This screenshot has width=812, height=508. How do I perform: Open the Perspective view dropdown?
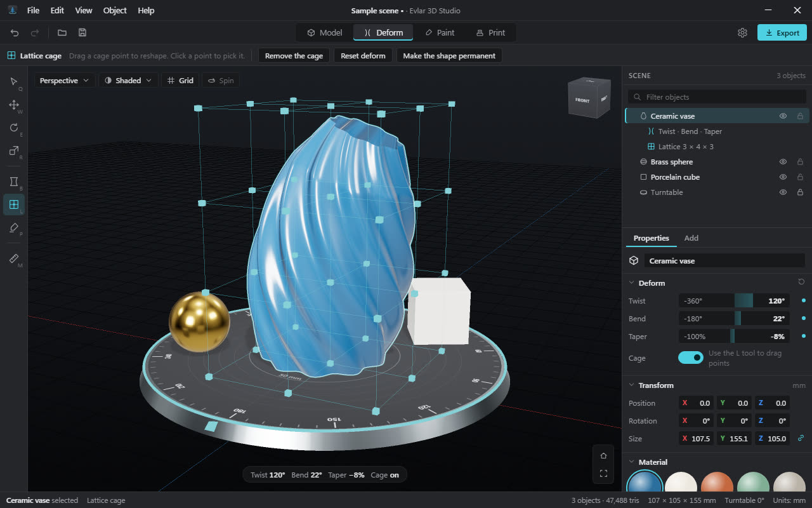coord(65,81)
